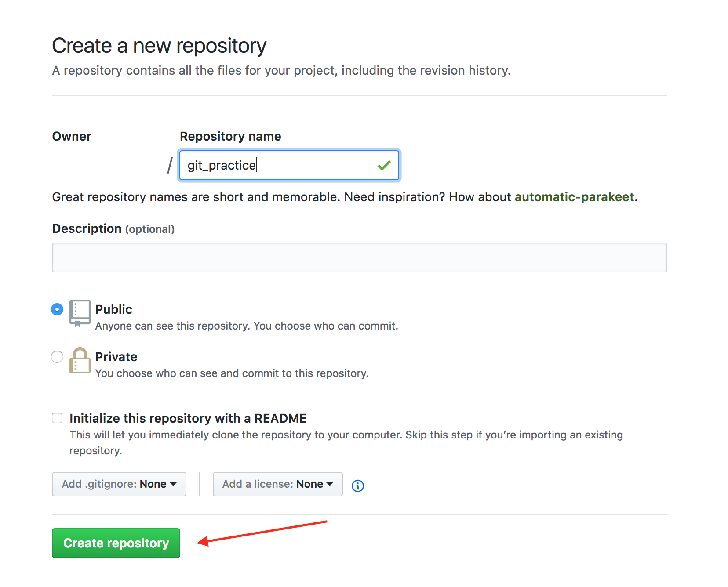This screenshot has width=728, height=587.
Task: Open the Add a license dropdown
Action: click(x=278, y=484)
